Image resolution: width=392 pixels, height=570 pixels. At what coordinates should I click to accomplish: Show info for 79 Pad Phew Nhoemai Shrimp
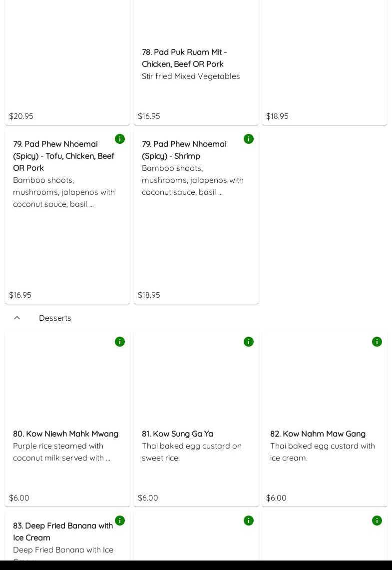249,139
